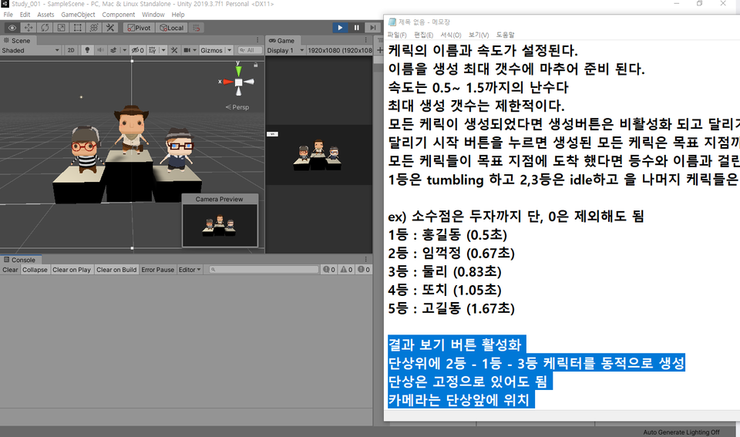Open the Shaded draw mode dropdown
740x437 pixels.
[x=31, y=50]
